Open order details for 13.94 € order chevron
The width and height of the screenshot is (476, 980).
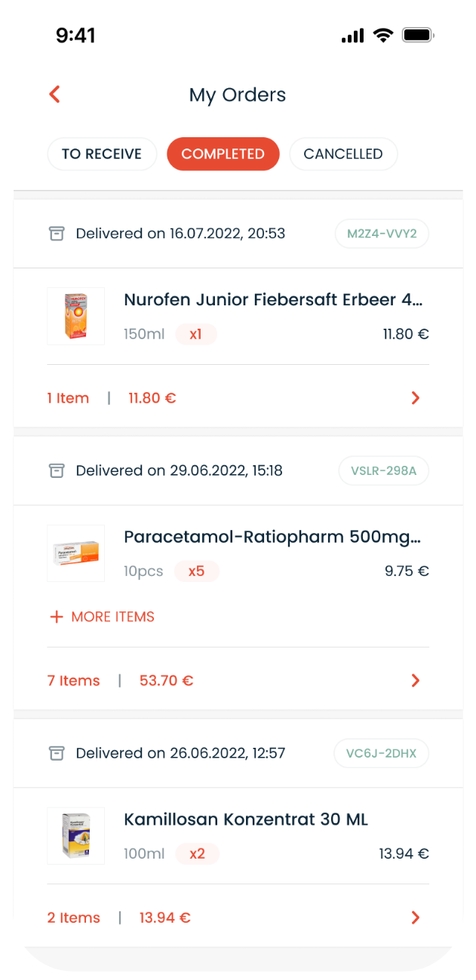tap(415, 917)
